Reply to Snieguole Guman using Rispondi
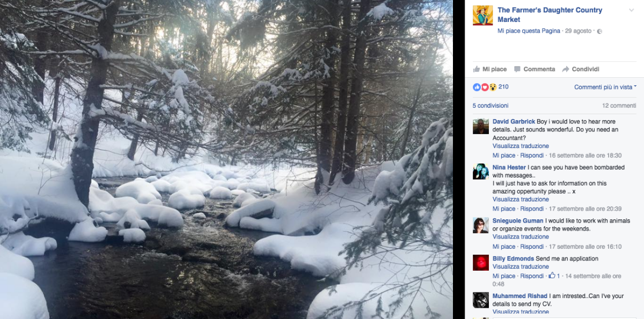The image size is (644, 319). tap(532, 246)
